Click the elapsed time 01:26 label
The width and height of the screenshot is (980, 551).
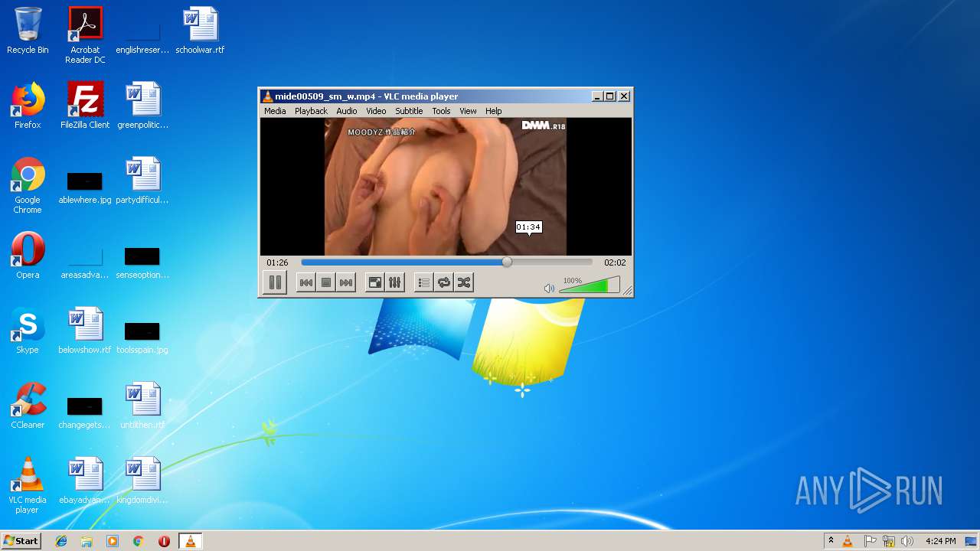click(x=277, y=262)
